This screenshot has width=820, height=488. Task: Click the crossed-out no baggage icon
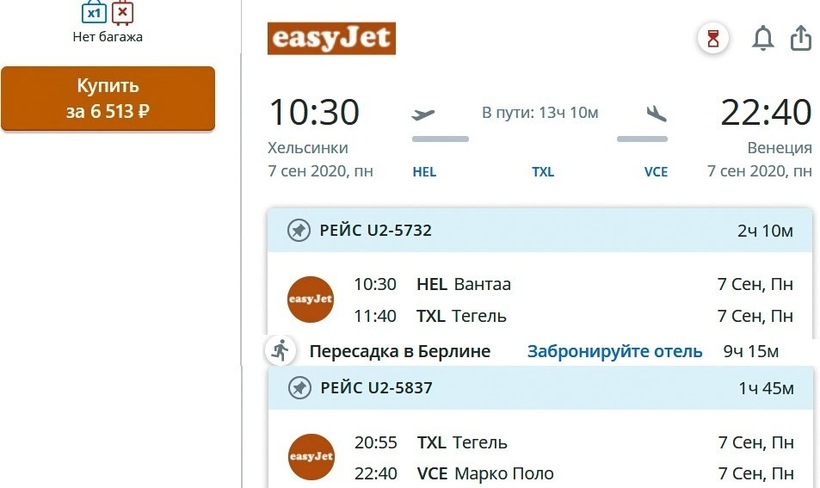pyautogui.click(x=122, y=13)
